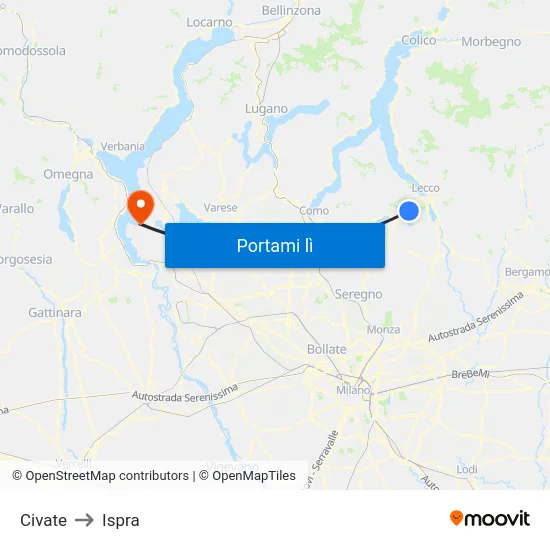Tap the Portami lì button
Screen dimensions: 550x550
pos(275,246)
